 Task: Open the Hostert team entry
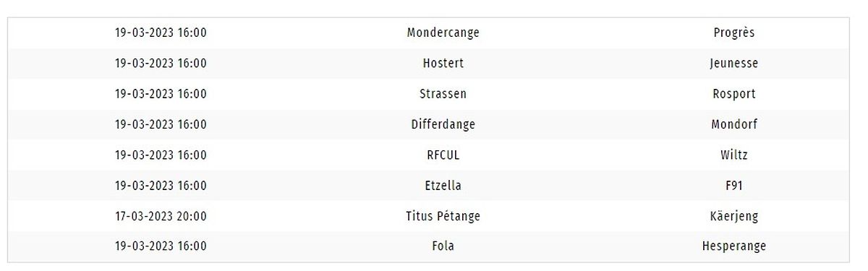443,63
